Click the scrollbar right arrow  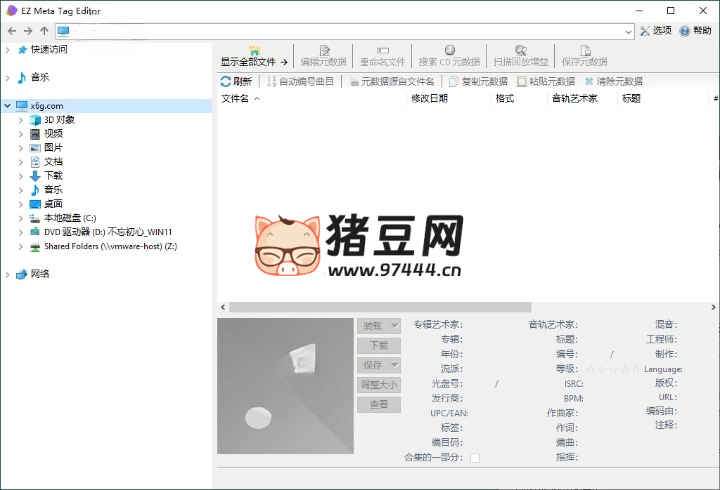[x=713, y=307]
